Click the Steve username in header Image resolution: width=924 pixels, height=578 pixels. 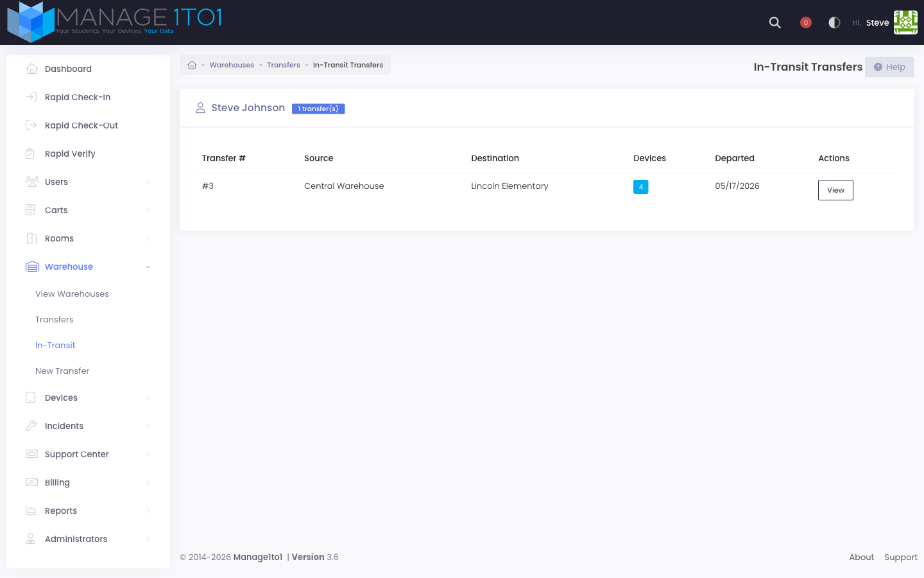[x=877, y=22]
